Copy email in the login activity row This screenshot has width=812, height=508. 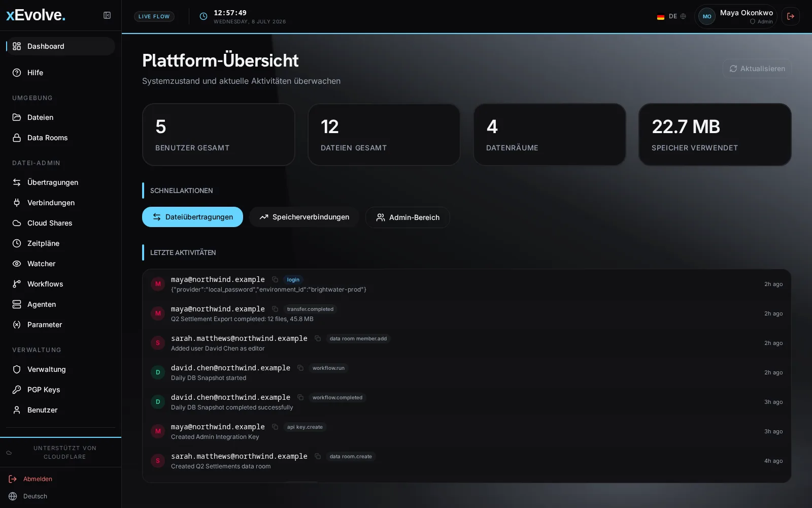coord(275,279)
